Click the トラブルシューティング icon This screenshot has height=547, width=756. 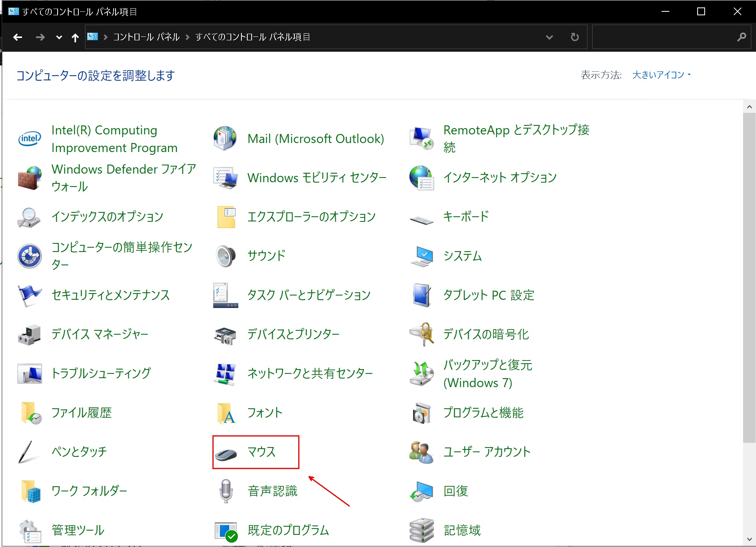(x=29, y=374)
